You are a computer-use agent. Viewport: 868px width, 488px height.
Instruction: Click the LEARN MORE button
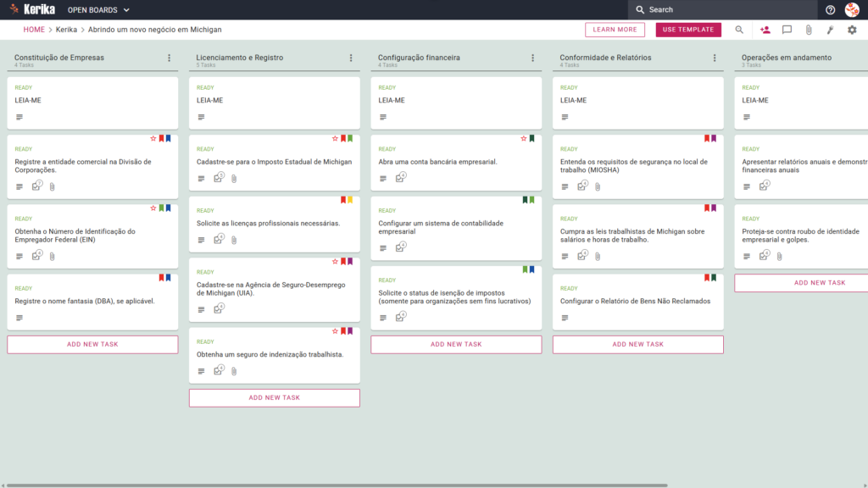tap(615, 30)
